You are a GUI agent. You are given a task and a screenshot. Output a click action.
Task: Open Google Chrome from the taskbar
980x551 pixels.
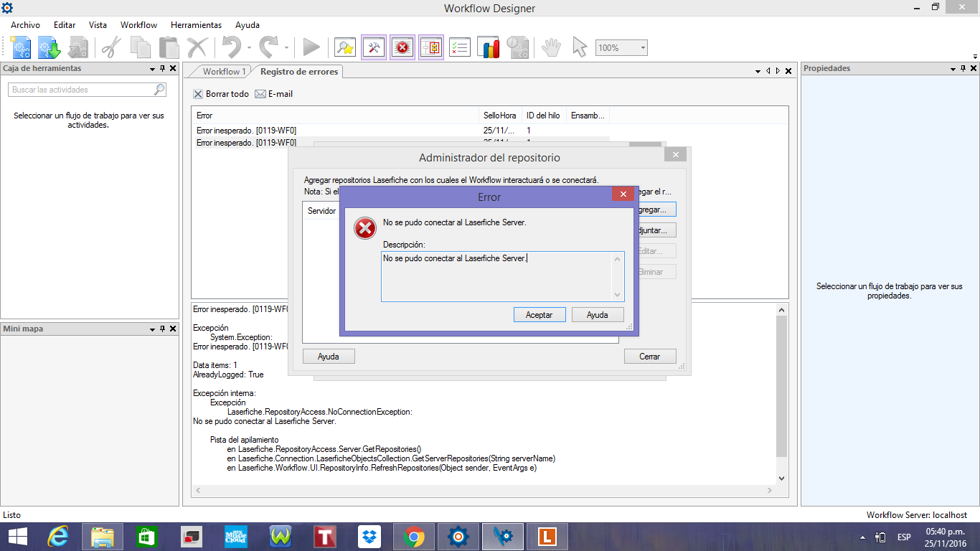(x=414, y=537)
